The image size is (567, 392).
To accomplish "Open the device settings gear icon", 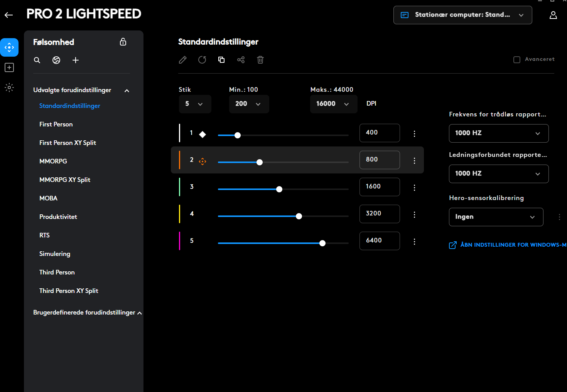I will 9,87.
